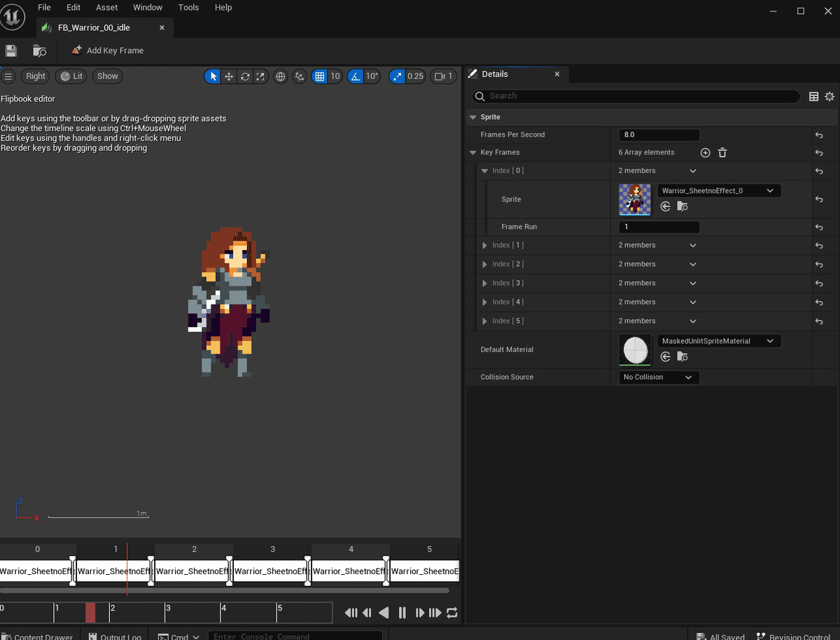The height and width of the screenshot is (640, 840).
Task: Reset Frames Per Second to default value
Action: pyautogui.click(x=819, y=135)
